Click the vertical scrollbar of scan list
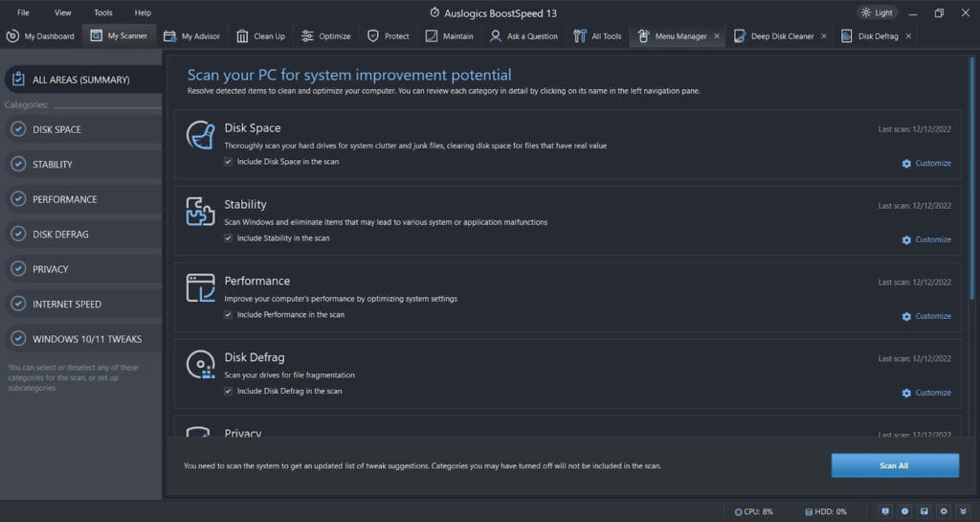 coord(972,178)
